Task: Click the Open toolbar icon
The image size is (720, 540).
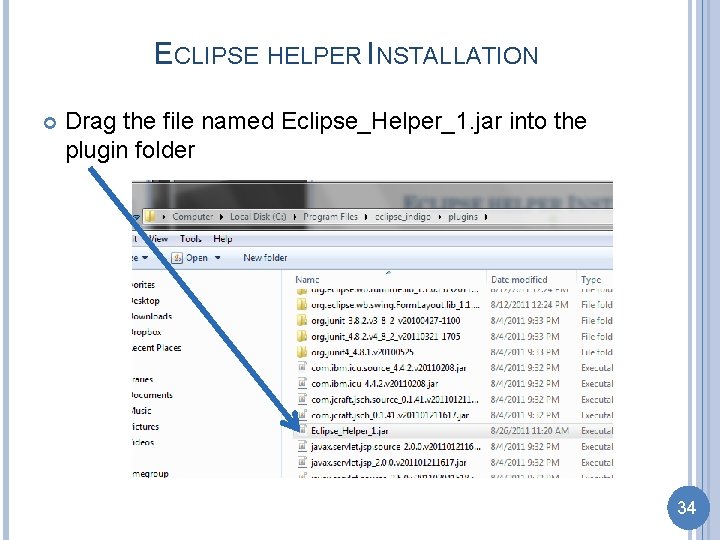Action: point(177,258)
